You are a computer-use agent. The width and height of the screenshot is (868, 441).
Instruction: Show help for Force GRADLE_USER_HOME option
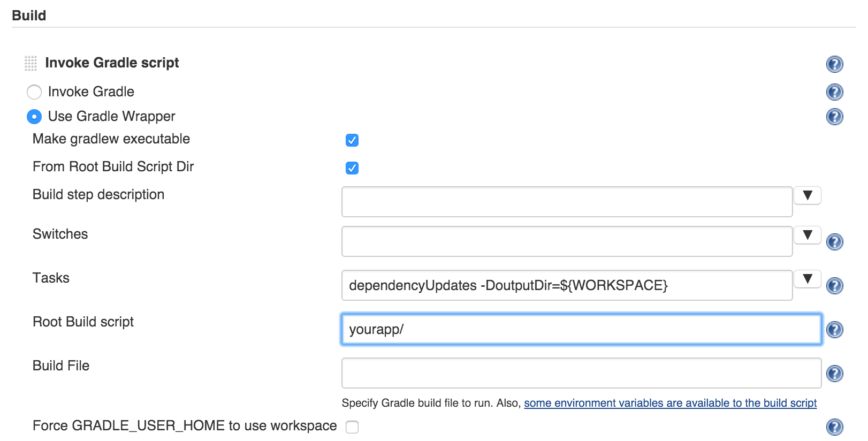[x=834, y=427]
